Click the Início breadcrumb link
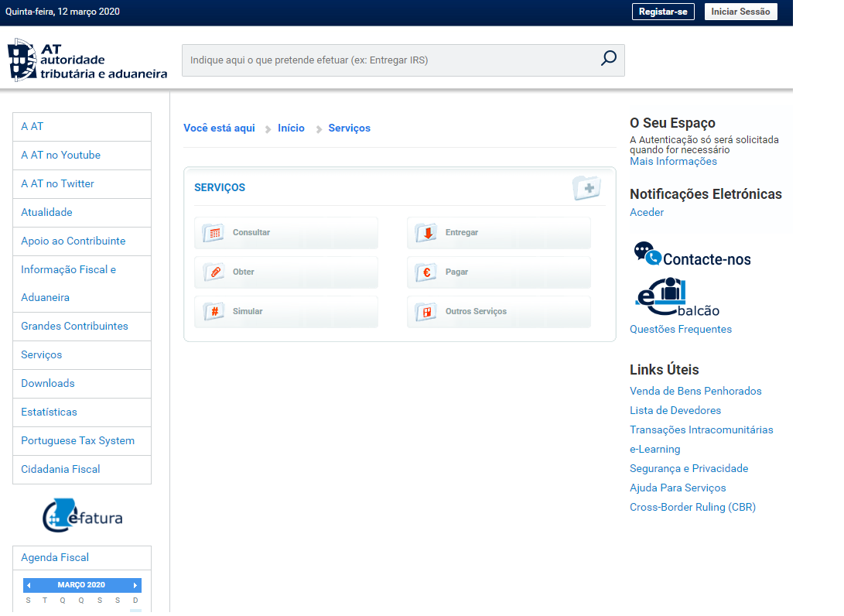 (291, 128)
